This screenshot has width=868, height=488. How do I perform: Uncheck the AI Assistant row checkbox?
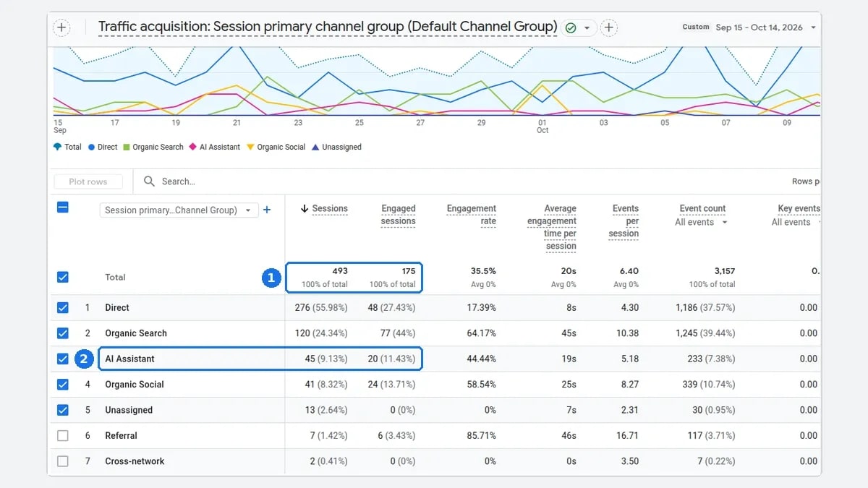(x=63, y=359)
